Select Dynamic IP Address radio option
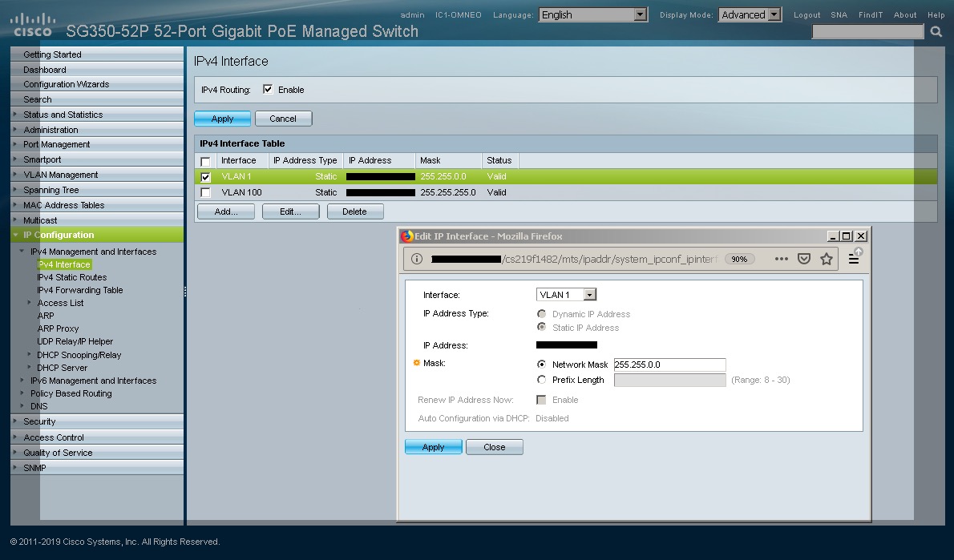The image size is (954, 560). [541, 314]
